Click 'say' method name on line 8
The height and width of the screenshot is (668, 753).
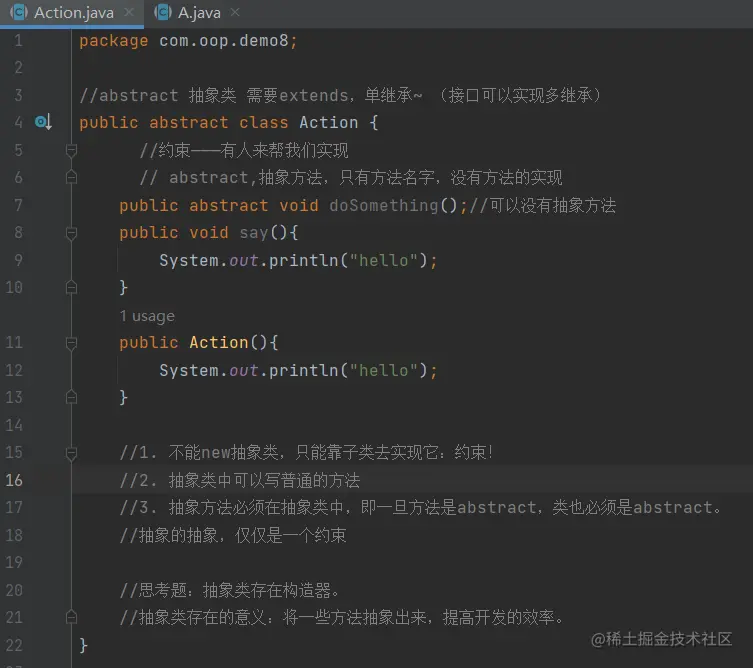pyautogui.click(x=254, y=233)
